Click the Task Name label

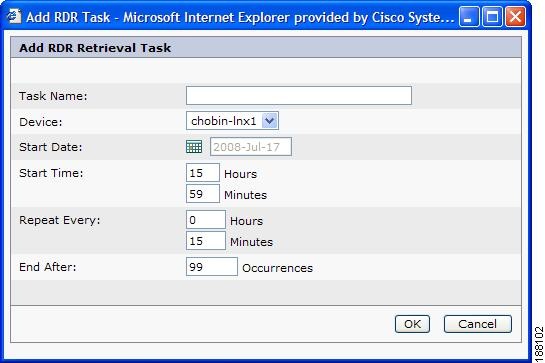[x=53, y=96]
